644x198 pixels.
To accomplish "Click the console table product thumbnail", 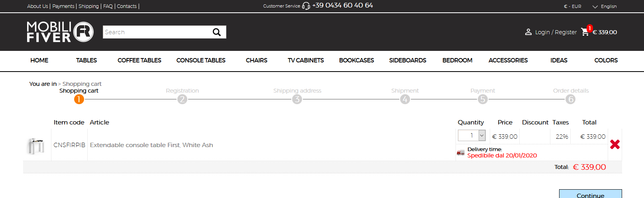I will point(36,146).
